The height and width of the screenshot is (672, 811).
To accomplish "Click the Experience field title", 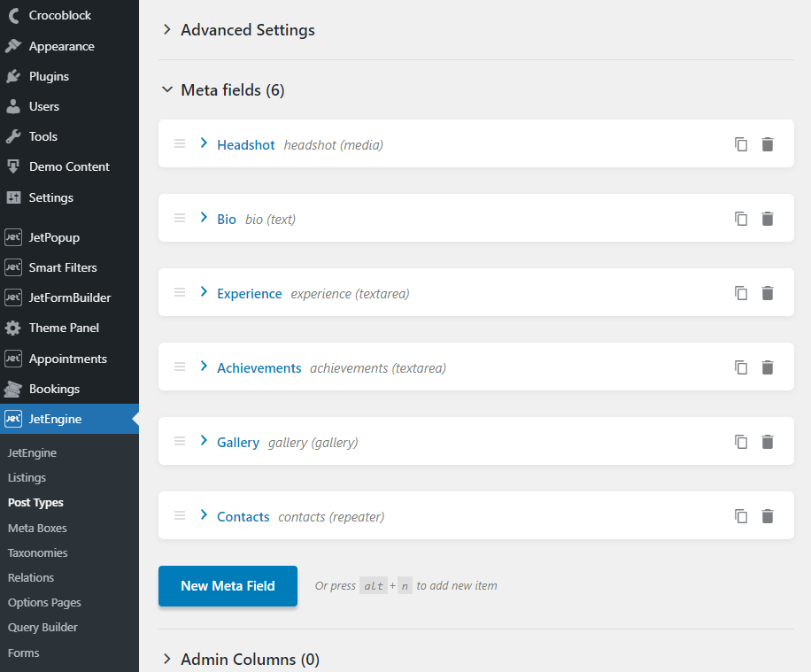I will [x=250, y=294].
